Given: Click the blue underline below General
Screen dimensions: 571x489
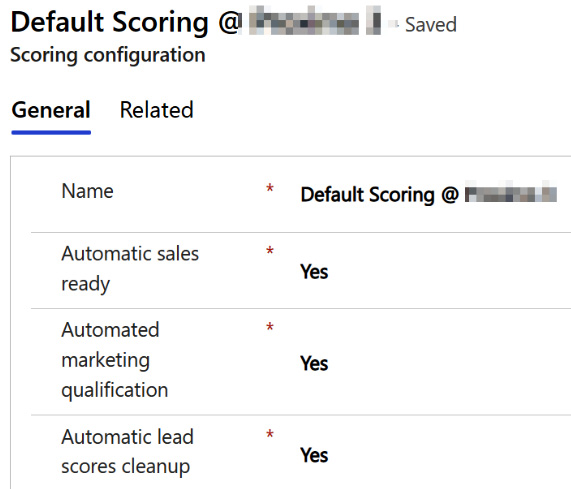Looking at the screenshot, I should tap(51, 133).
